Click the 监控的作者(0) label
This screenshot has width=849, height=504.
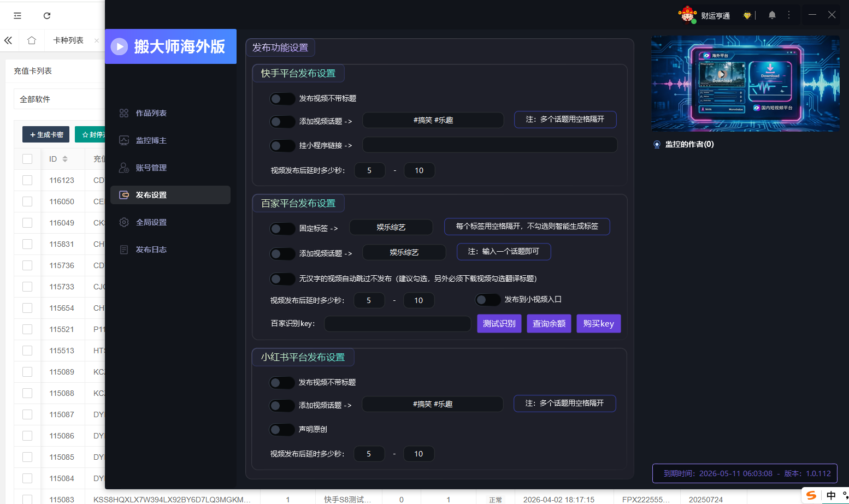(x=689, y=145)
